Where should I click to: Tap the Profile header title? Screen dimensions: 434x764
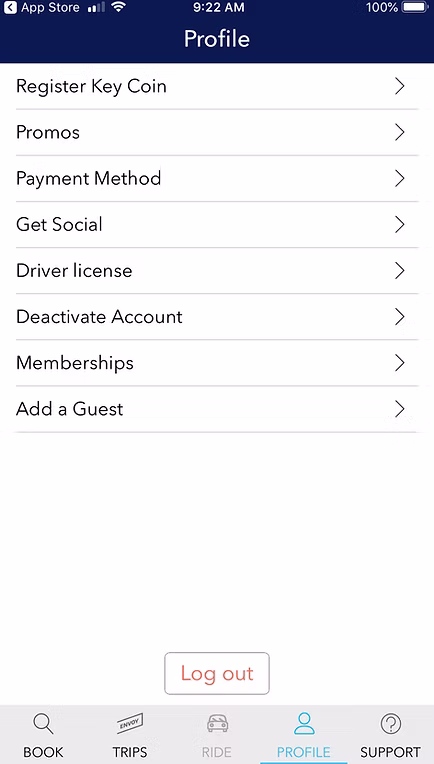pyautogui.click(x=217, y=38)
